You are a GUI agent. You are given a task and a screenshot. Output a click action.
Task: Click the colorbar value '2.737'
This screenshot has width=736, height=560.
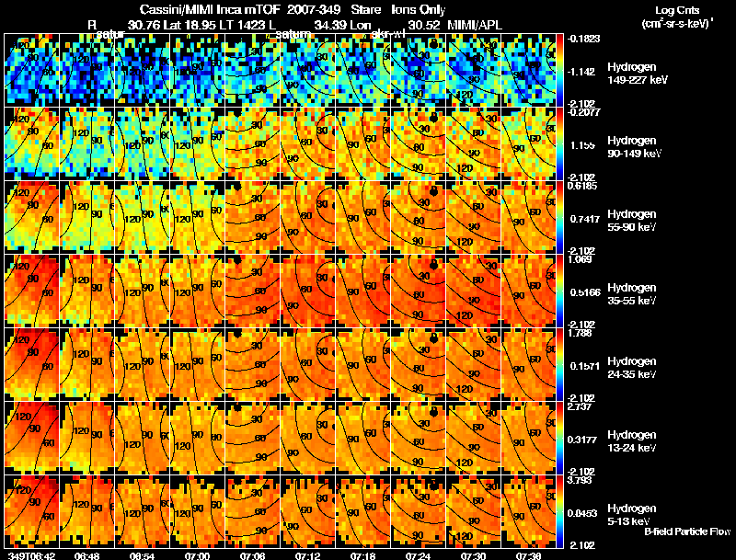pyautogui.click(x=581, y=406)
